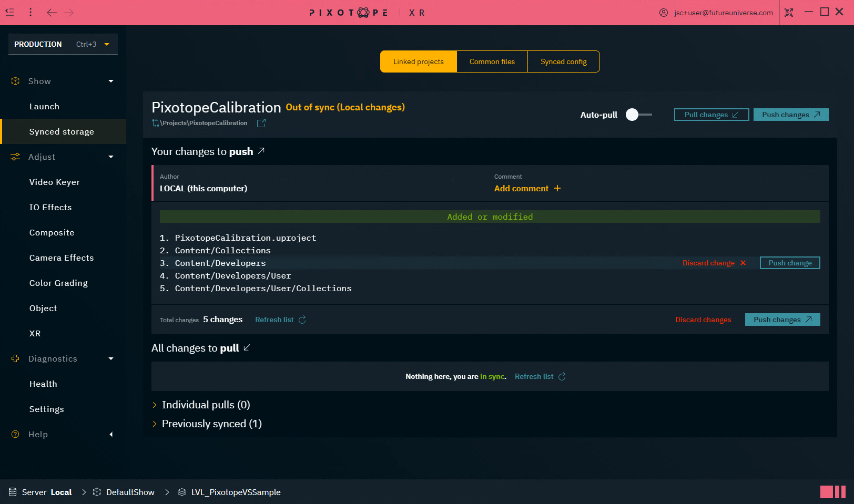Click Refresh list link in pull section
The image size is (854, 504).
pos(534,376)
